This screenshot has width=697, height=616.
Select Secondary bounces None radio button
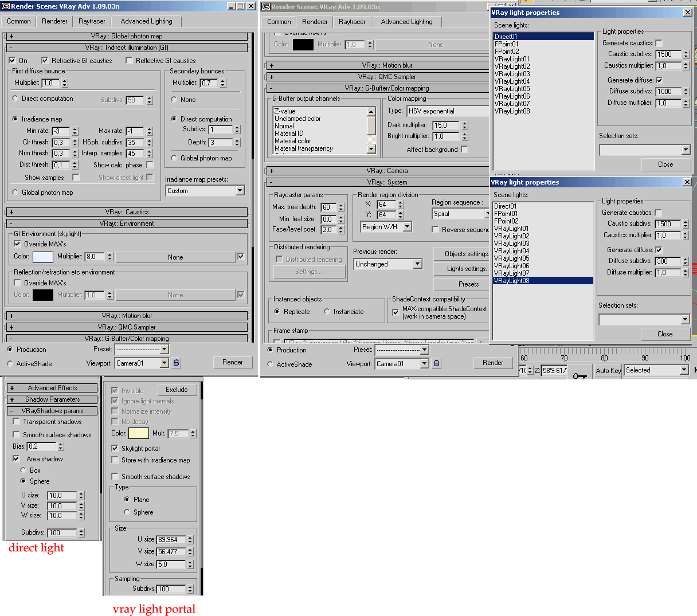pos(174,100)
